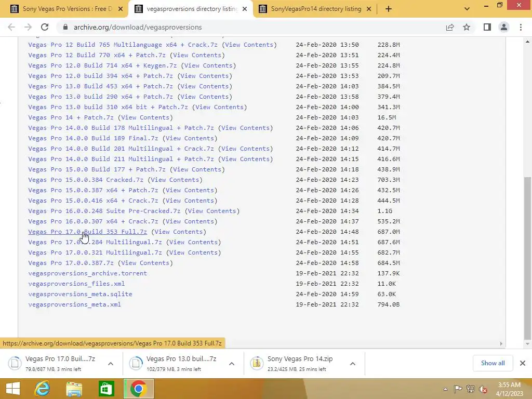Download vegasproversions_archive.torrent
The width and height of the screenshot is (532, 399).
pos(87,273)
